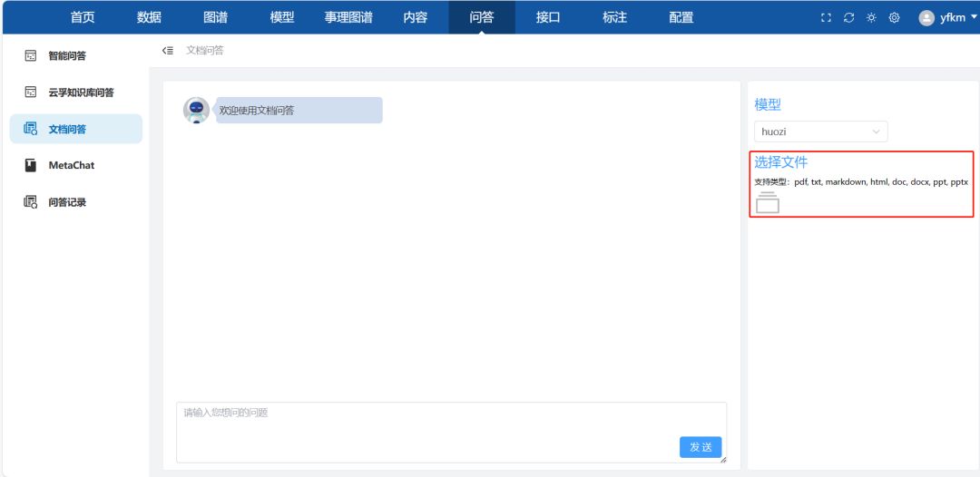The width and height of the screenshot is (980, 477).
Task: Collapse the sidebar with the fold icon
Action: tap(168, 51)
